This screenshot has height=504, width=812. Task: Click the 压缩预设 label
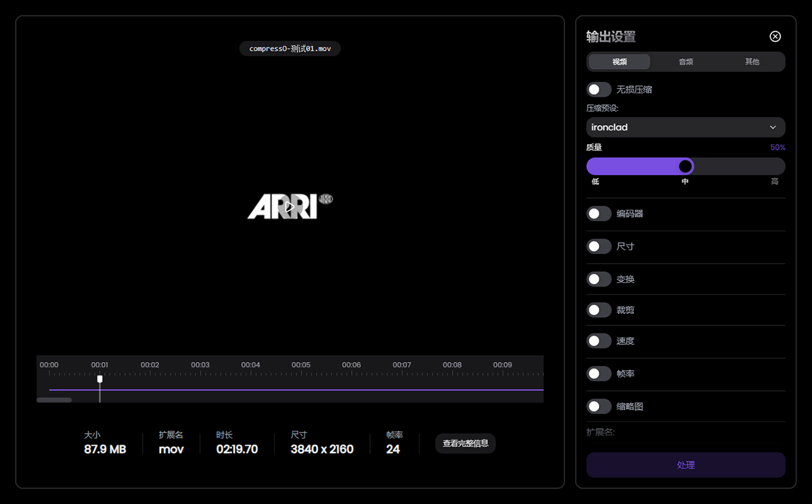click(x=602, y=108)
